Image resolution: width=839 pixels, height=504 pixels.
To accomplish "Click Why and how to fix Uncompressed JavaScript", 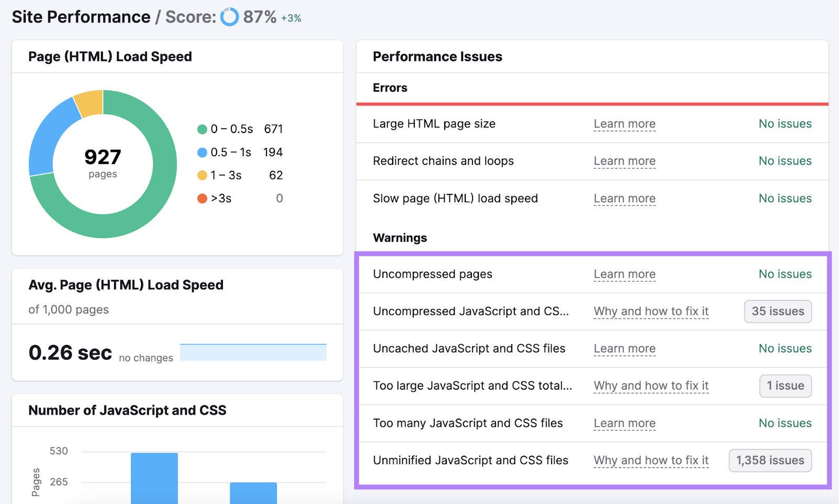I will point(651,311).
